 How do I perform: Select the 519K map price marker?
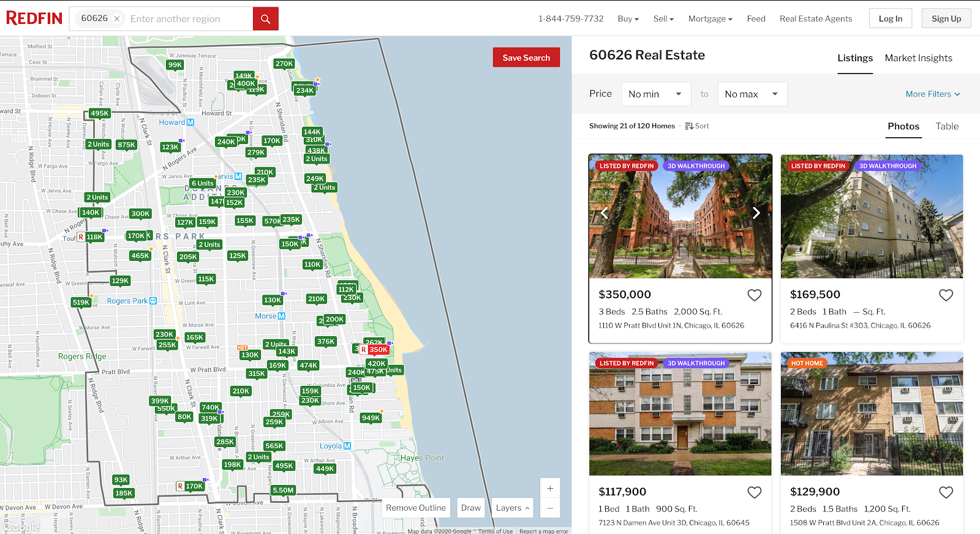point(81,303)
